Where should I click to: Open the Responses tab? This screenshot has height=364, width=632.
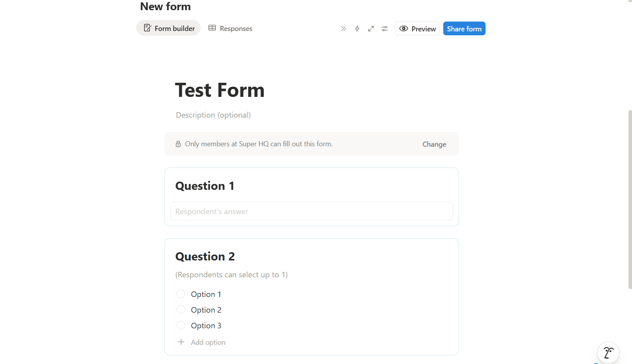tap(230, 28)
